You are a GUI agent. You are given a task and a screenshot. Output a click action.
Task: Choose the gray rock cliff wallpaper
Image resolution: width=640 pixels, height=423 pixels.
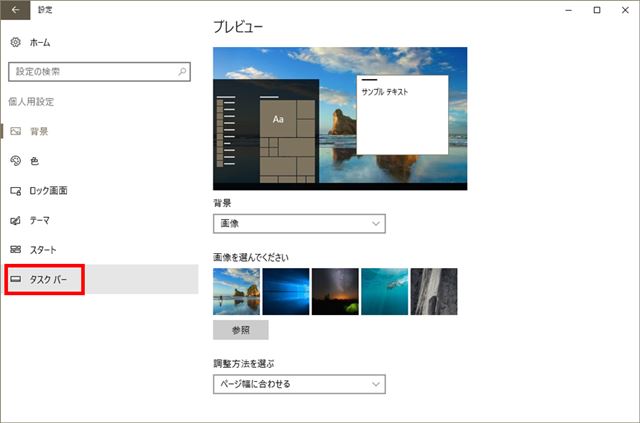click(x=434, y=292)
